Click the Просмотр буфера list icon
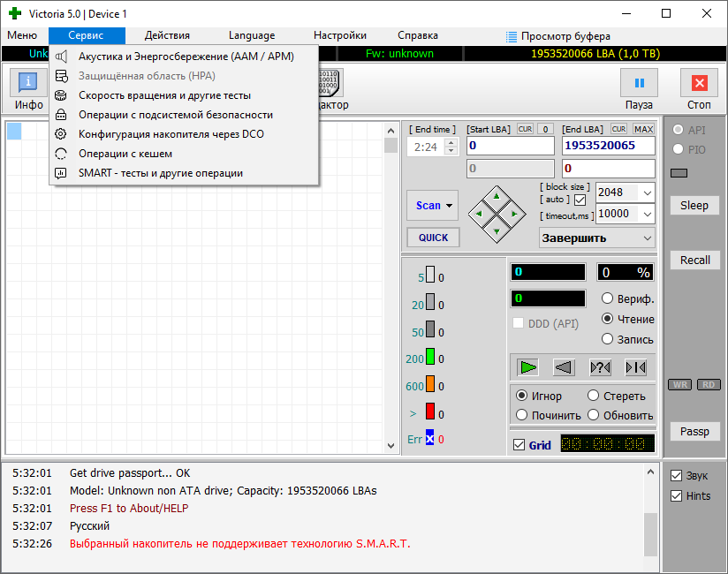Screen dimensions: 728x574 point(512,37)
